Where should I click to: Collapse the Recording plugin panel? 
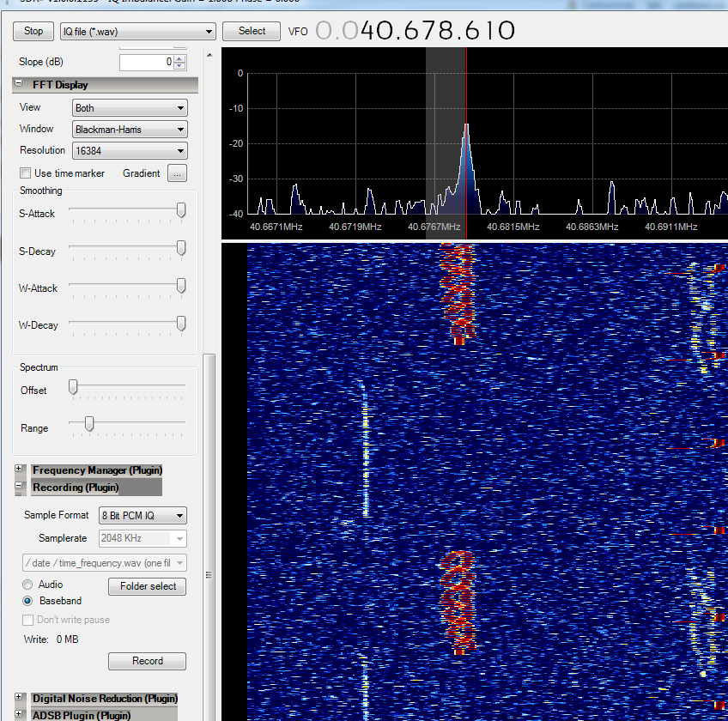pyautogui.click(x=19, y=486)
